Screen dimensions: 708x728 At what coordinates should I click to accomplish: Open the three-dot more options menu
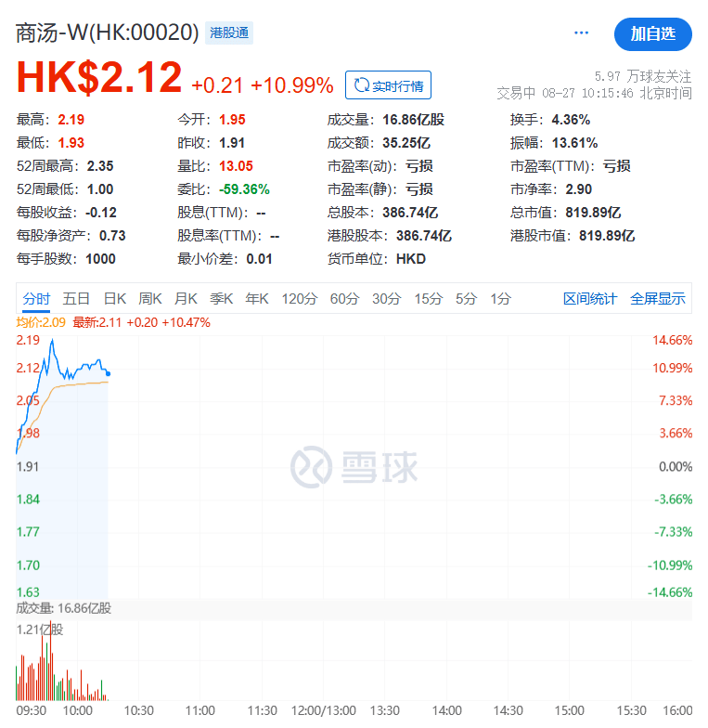[x=582, y=33]
